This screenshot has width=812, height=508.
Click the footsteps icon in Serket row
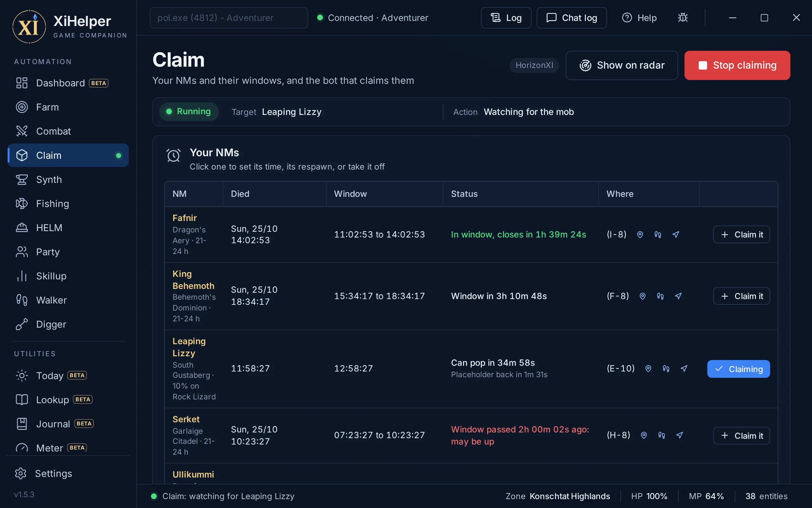tap(661, 435)
